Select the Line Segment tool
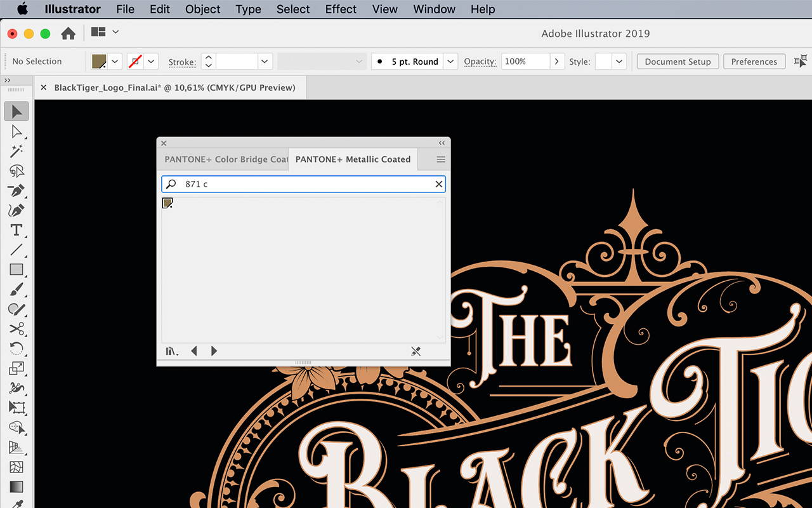Screen dimensions: 812x508 click(x=16, y=250)
